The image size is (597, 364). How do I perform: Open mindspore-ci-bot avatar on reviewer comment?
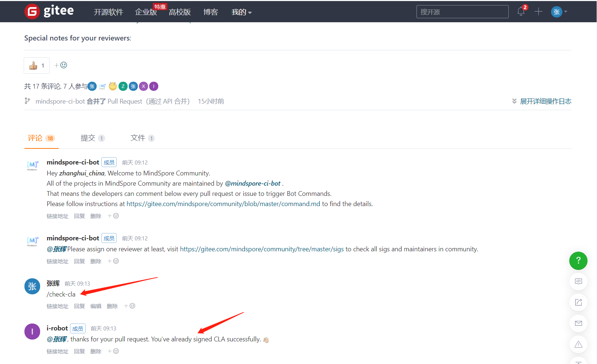(32, 241)
